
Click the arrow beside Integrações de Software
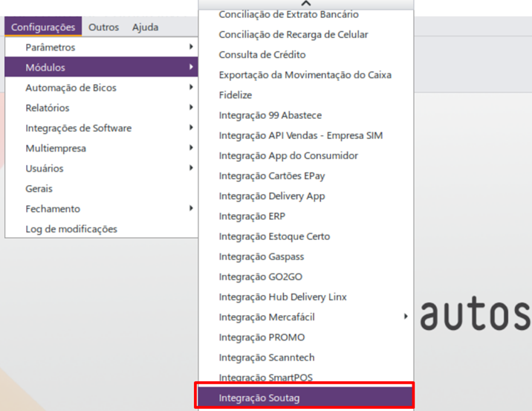click(192, 127)
